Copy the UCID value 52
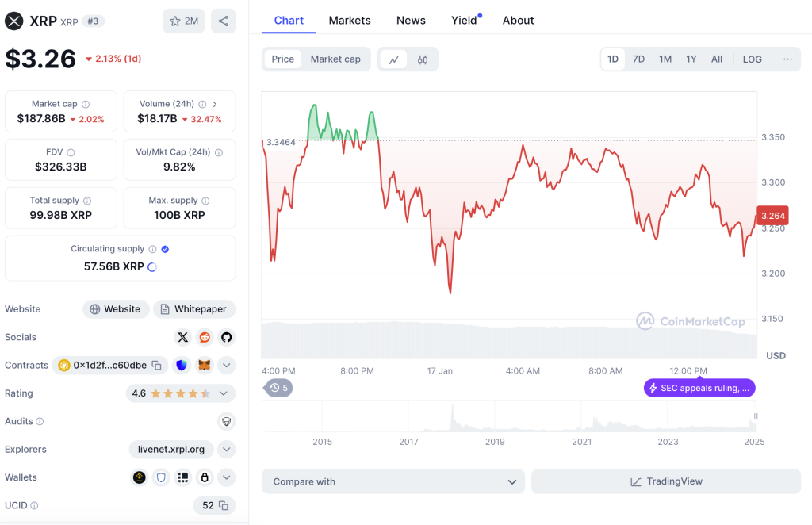This screenshot has width=812, height=525. 224,505
